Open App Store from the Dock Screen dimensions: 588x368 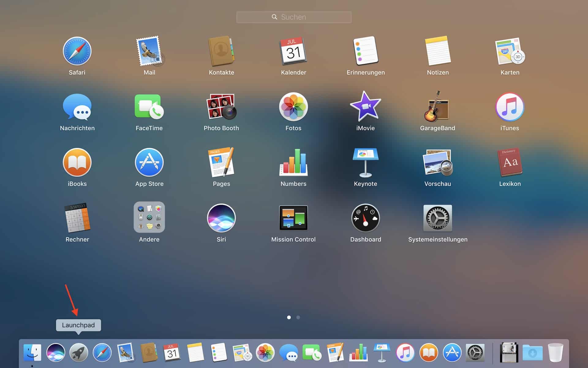452,353
